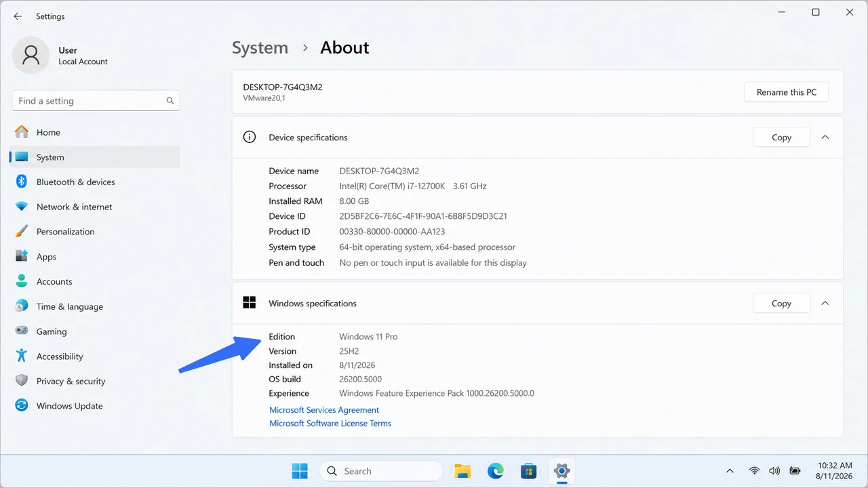The height and width of the screenshot is (488, 868).
Task: Click the taskbar Search box
Action: 381,471
